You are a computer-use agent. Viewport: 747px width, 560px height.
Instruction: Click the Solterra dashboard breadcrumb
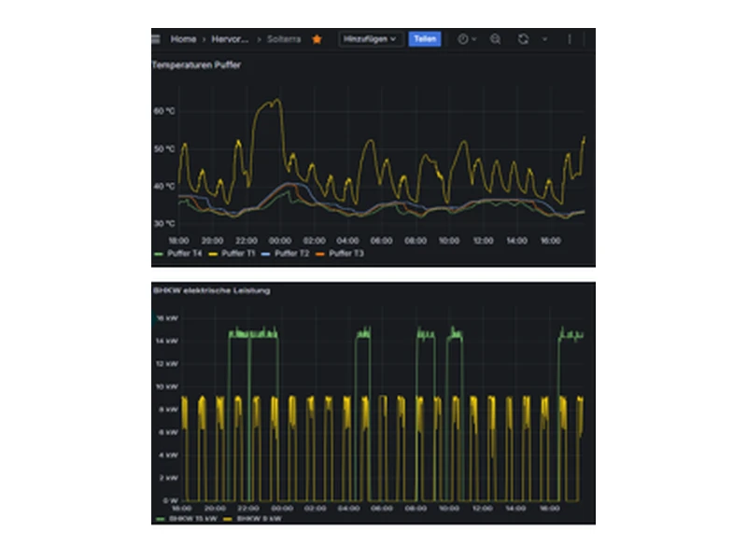pos(284,39)
